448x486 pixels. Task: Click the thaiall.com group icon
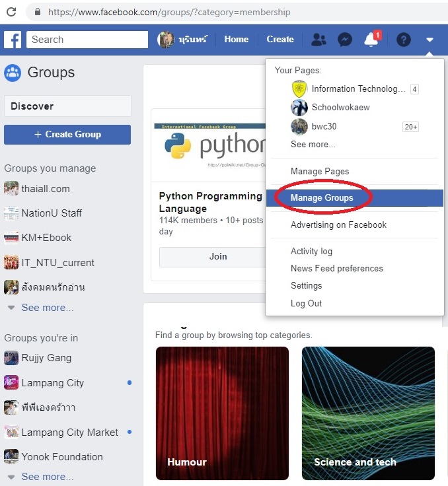pyautogui.click(x=11, y=189)
